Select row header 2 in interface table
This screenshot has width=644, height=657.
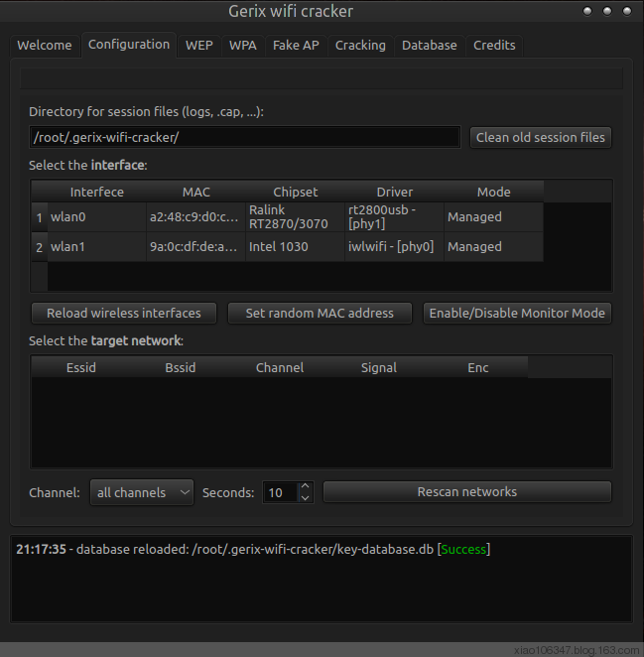tap(40, 247)
